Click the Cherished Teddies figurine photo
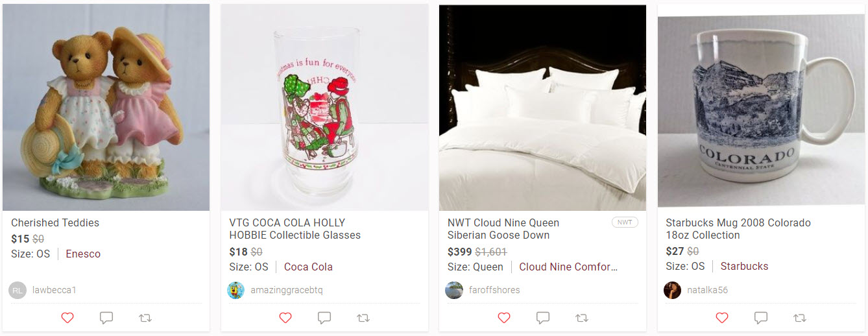Screen dimensions: 868x336 pos(106,107)
